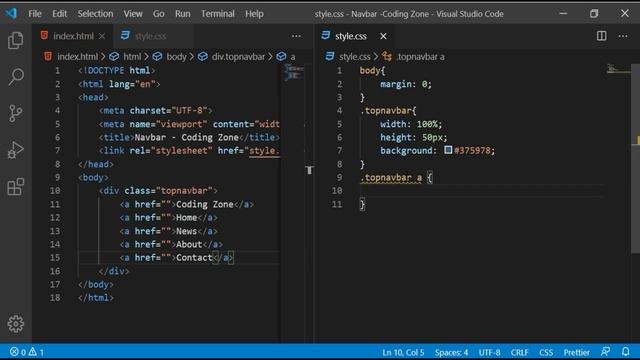Click body in the breadcrumb

(x=176, y=57)
